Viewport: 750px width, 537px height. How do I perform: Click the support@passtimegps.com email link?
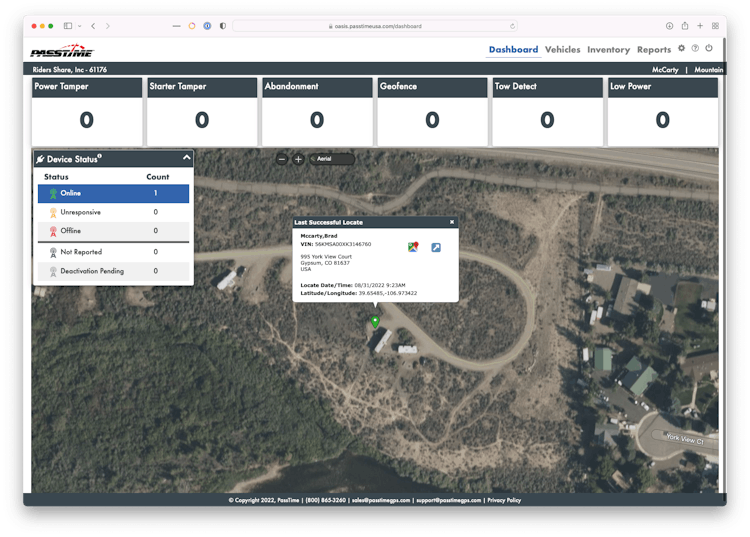point(450,500)
